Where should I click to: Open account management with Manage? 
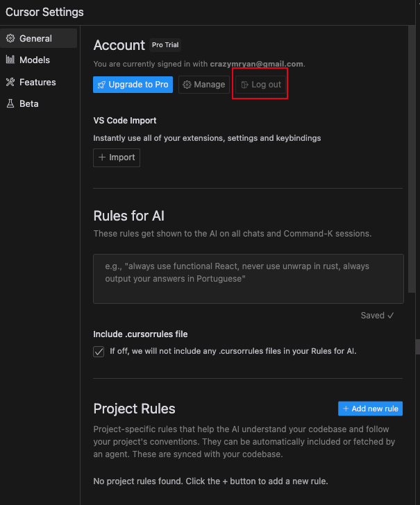[x=209, y=85]
